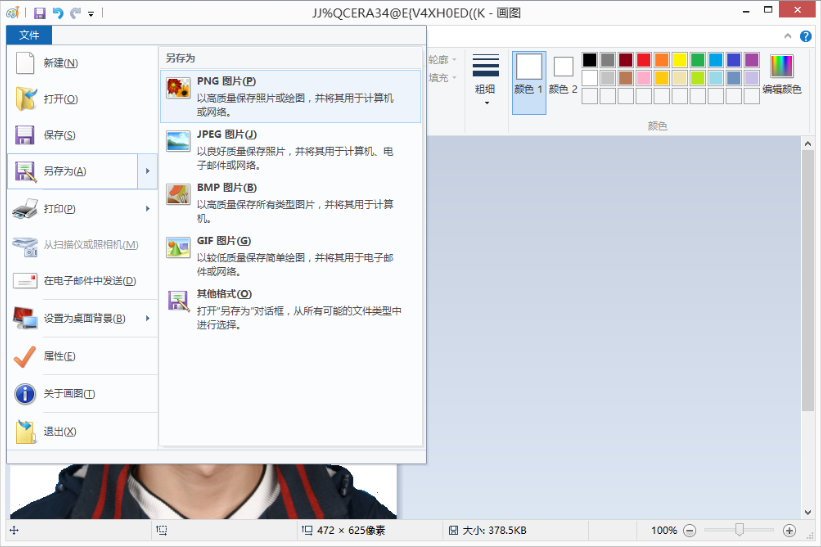
Task: Open the 粗细 line thickness dropdown
Action: coord(485,80)
